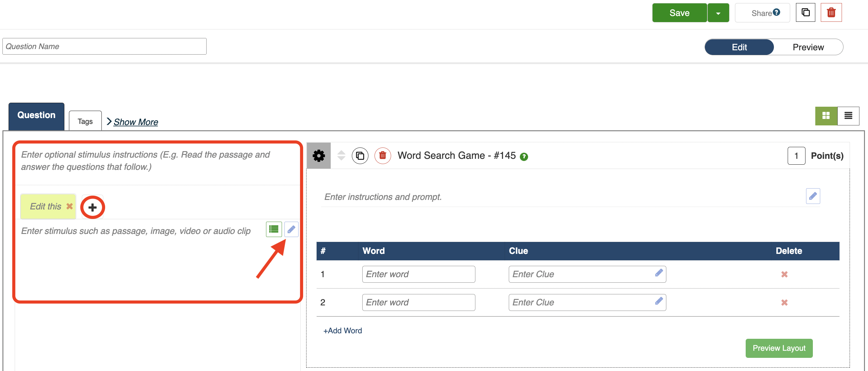The width and height of the screenshot is (868, 371).
Task: Select the Question tab
Action: (x=36, y=115)
